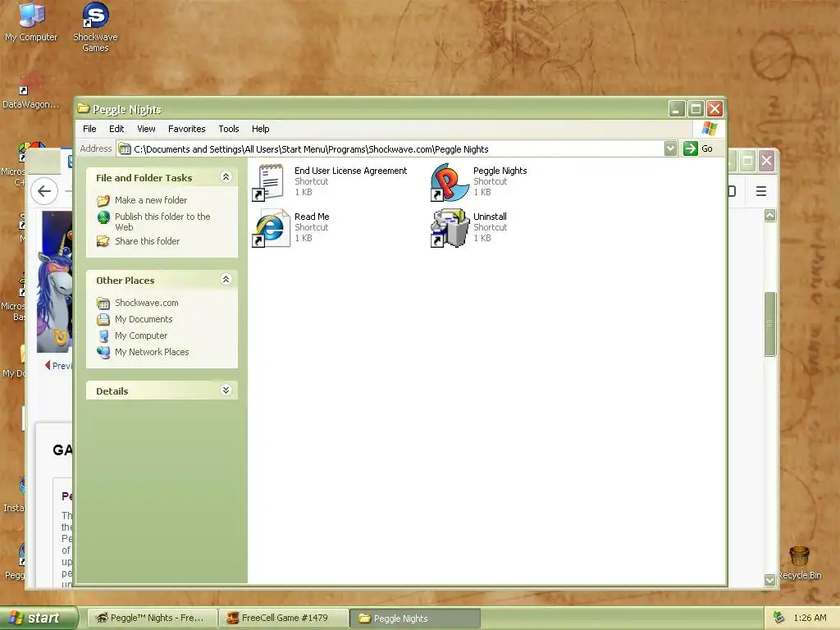Click the Make a new folder link

[x=151, y=200]
